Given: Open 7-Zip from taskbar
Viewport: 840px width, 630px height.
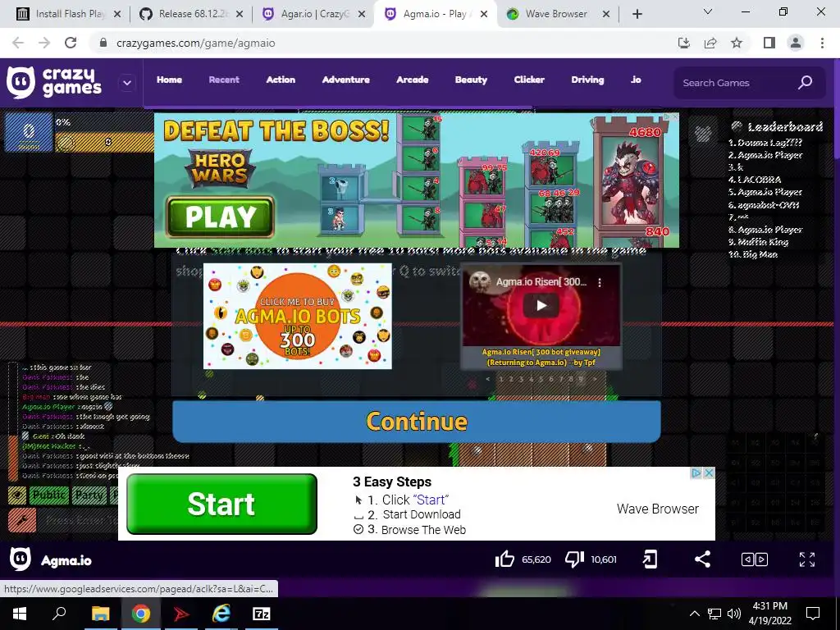Looking at the screenshot, I should click(262, 614).
